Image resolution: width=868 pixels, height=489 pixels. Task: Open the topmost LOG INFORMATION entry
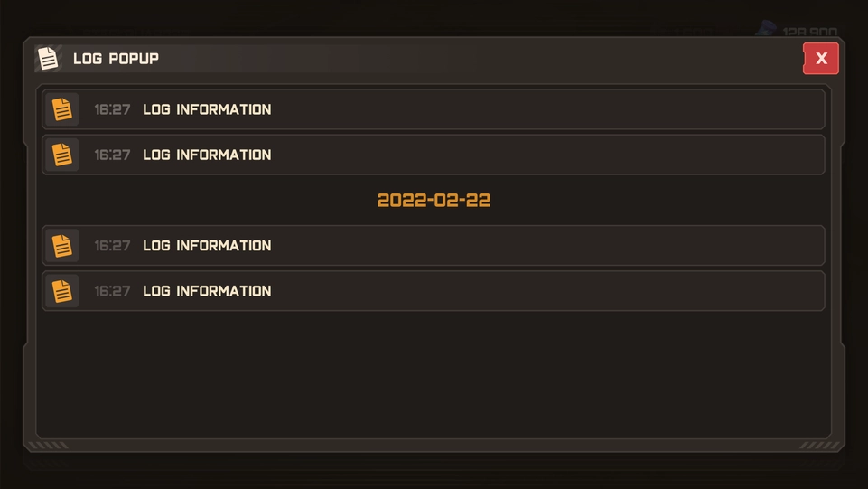point(434,109)
